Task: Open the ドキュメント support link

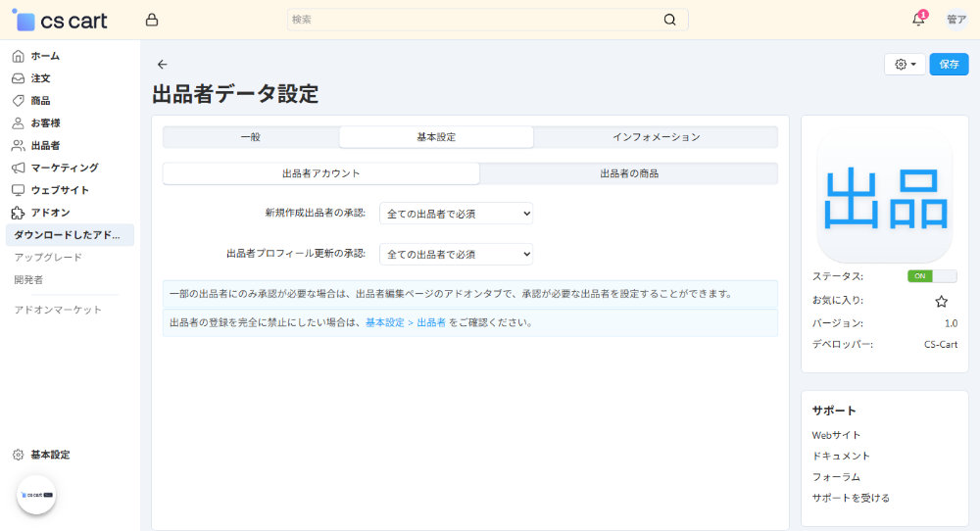Action: point(841,456)
